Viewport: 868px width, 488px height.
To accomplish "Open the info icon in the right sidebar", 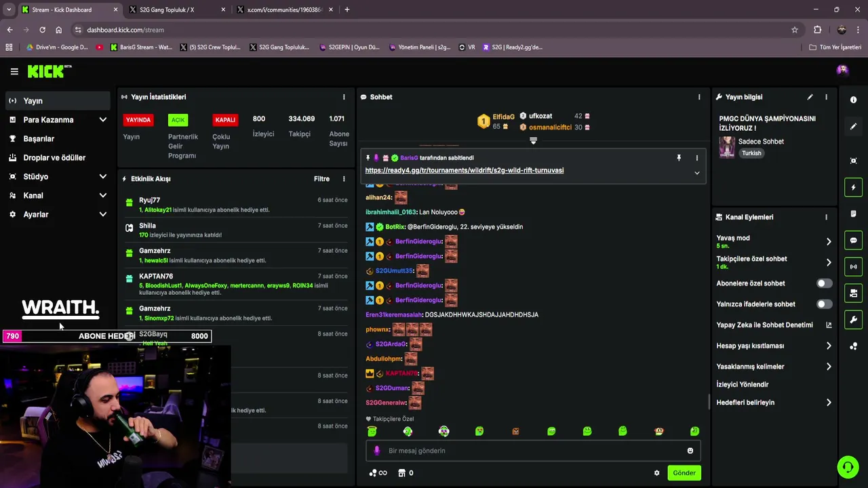I will click(x=853, y=100).
